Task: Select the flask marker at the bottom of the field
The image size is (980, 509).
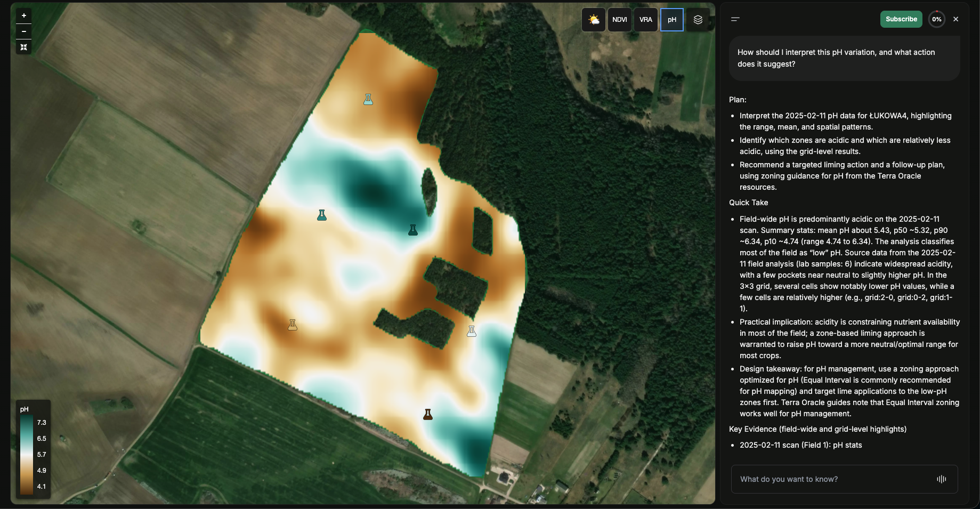Action: (x=428, y=414)
